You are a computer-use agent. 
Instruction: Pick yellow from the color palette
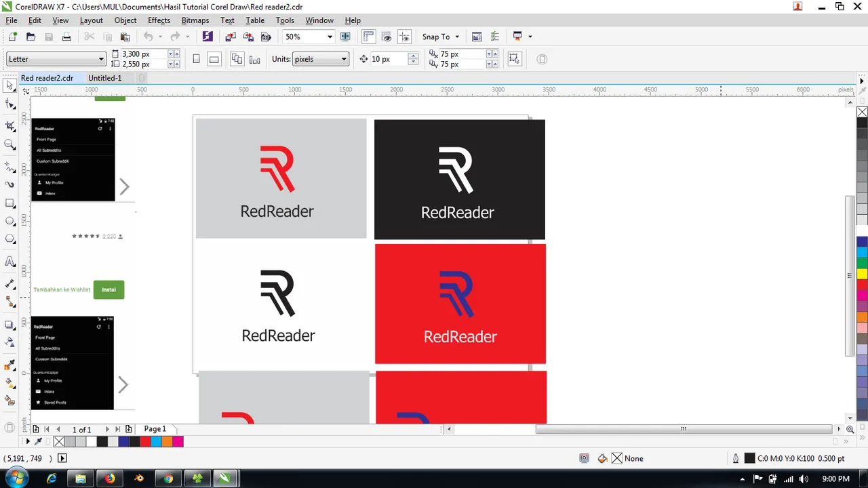pyautogui.click(x=862, y=274)
